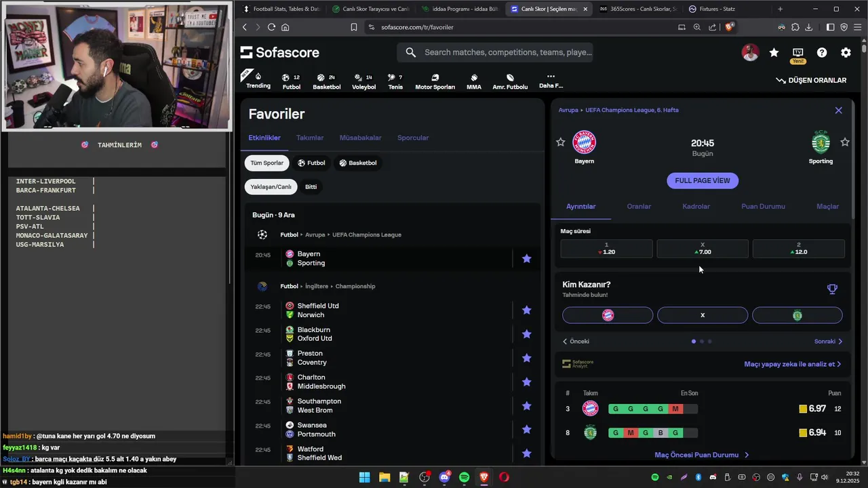Click the Sofascore logo
This screenshot has width=868, height=488.
(x=279, y=52)
